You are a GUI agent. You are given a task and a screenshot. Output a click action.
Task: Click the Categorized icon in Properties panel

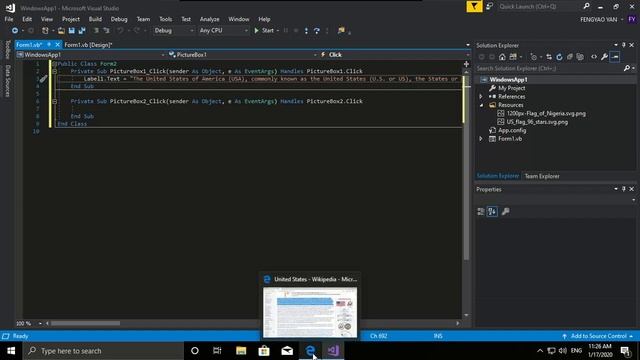(x=481, y=211)
